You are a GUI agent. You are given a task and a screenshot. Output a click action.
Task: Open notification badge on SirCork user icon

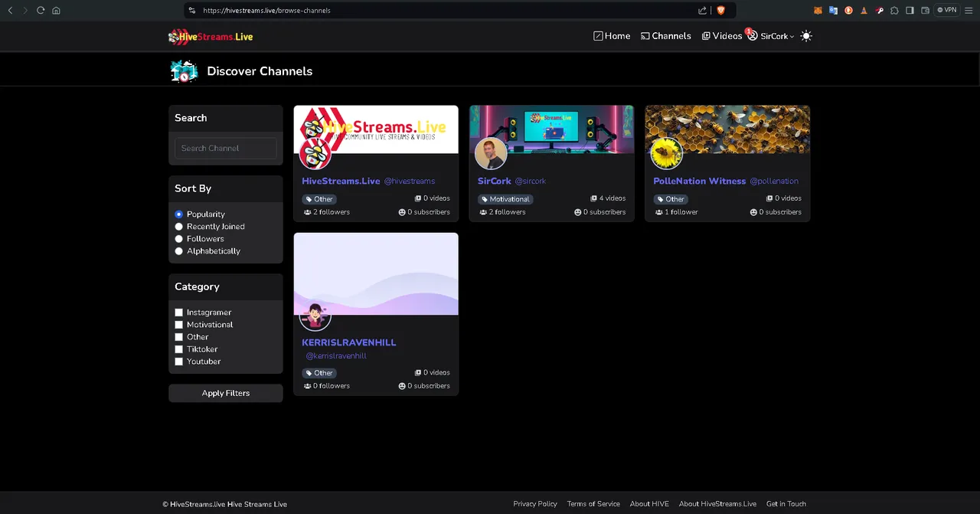[x=748, y=31]
